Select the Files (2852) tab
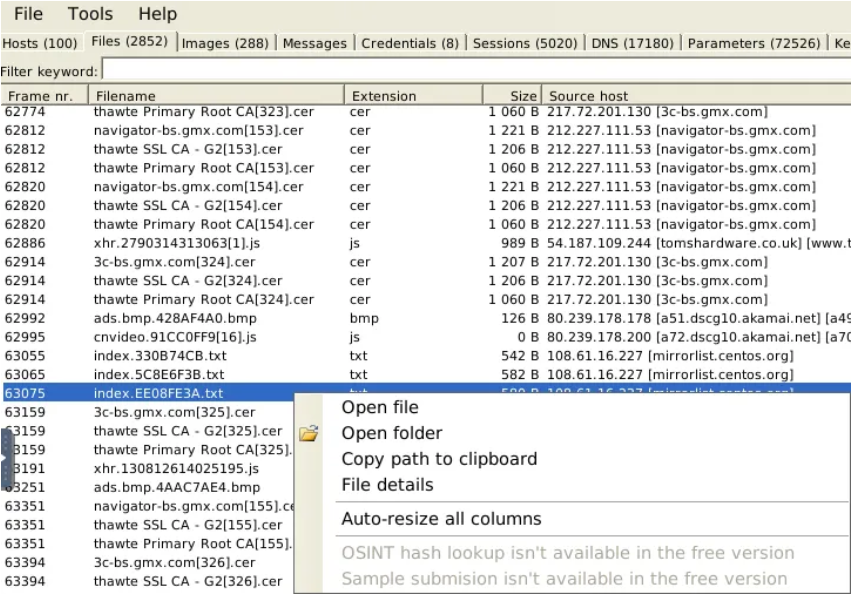Viewport: 851px width, 594px height. pos(129,41)
